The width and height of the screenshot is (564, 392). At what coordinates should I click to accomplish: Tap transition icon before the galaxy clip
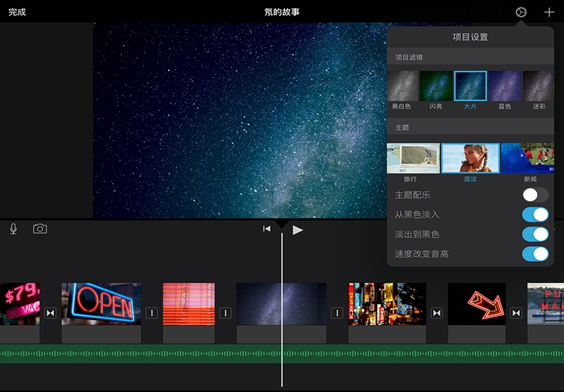[x=225, y=313]
